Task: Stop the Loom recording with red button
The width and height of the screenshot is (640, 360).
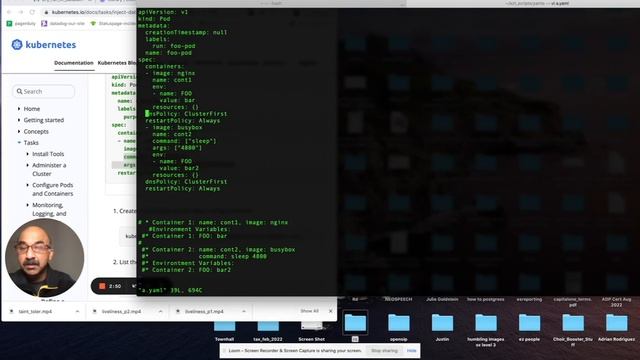Action: [102, 286]
